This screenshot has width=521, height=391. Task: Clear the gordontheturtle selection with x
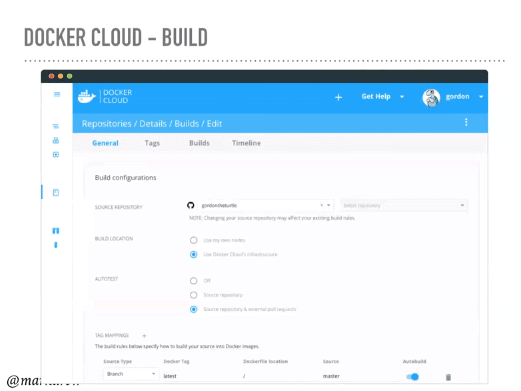[322, 205]
